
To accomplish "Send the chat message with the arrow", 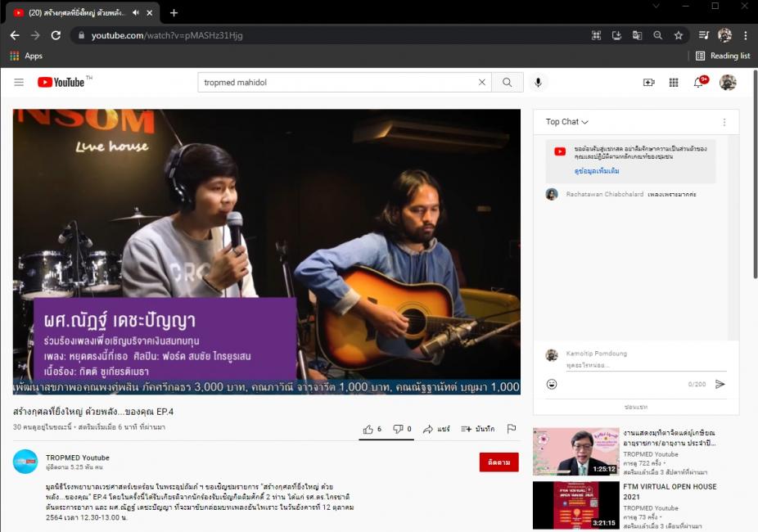I will (720, 384).
